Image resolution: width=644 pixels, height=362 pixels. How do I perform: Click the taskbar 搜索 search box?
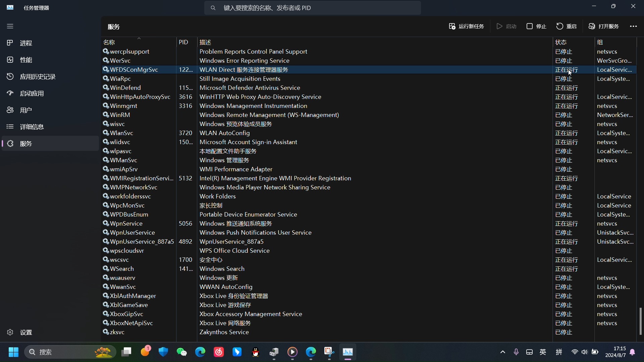tap(70, 352)
